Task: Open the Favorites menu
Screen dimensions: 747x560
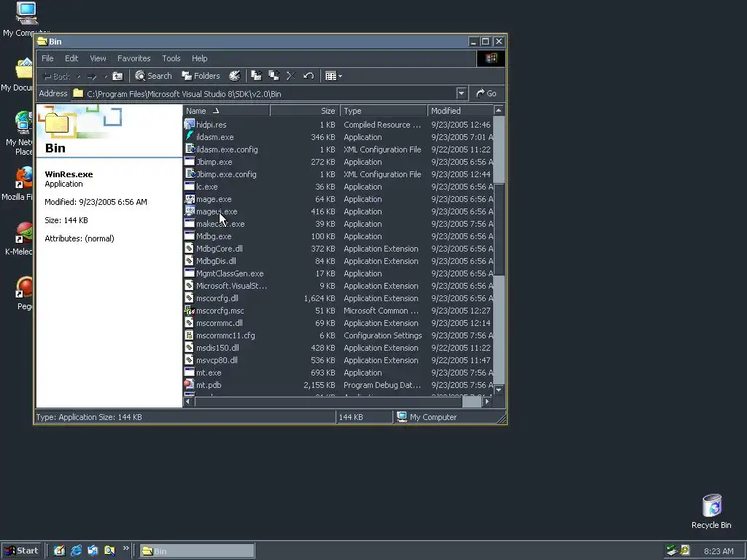Action: (134, 58)
